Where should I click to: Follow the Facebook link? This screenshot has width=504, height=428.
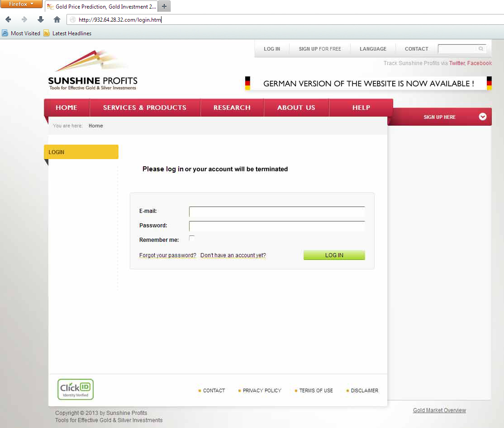(x=479, y=63)
